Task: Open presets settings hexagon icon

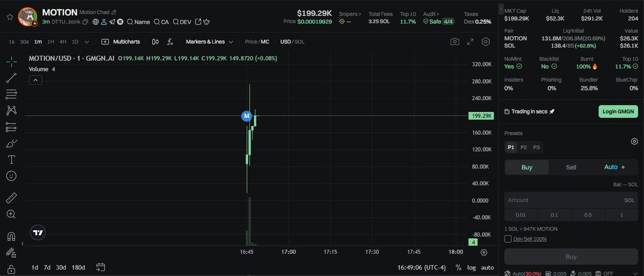Action: coord(634,141)
